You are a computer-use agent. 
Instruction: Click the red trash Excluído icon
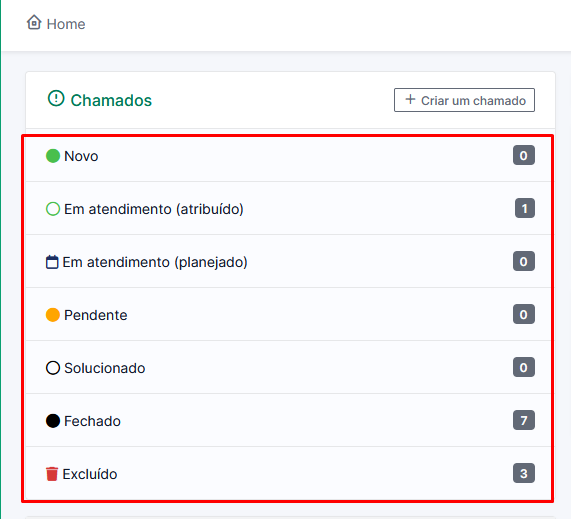(52, 474)
